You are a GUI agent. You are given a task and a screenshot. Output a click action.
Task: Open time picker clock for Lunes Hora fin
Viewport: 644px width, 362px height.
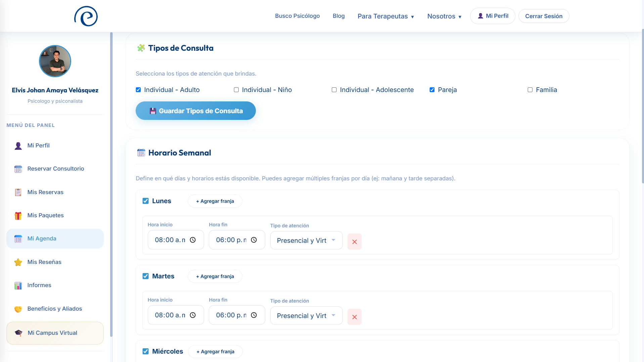coord(254,240)
